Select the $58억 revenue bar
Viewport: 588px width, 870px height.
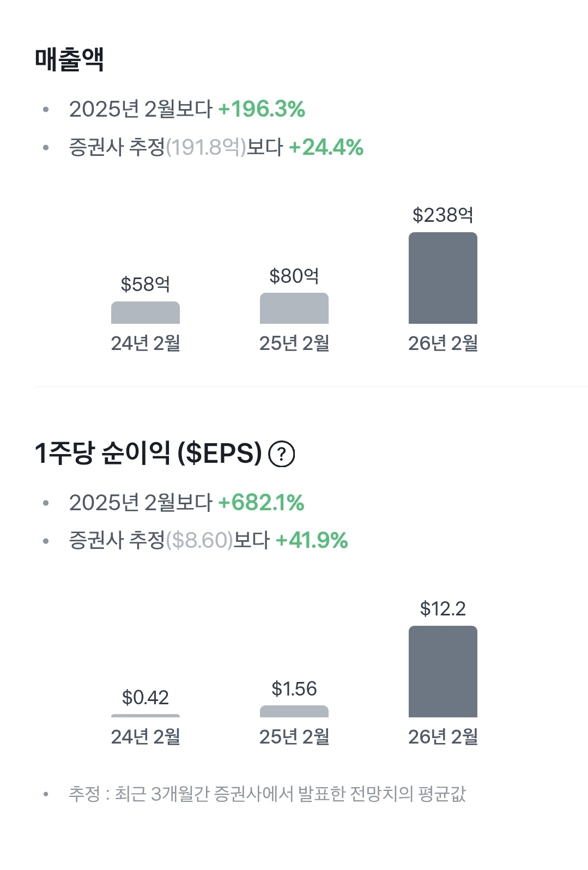tap(146, 313)
